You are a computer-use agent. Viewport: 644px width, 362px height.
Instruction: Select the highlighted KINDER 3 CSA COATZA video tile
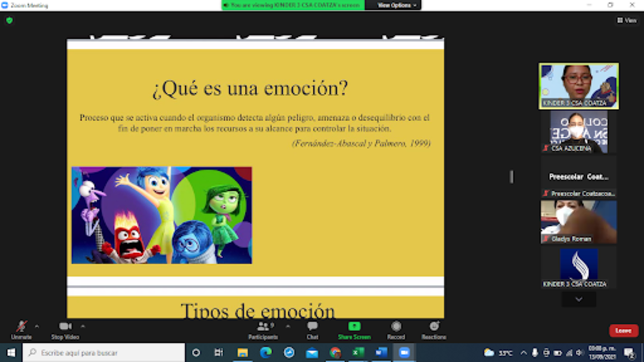point(579,86)
